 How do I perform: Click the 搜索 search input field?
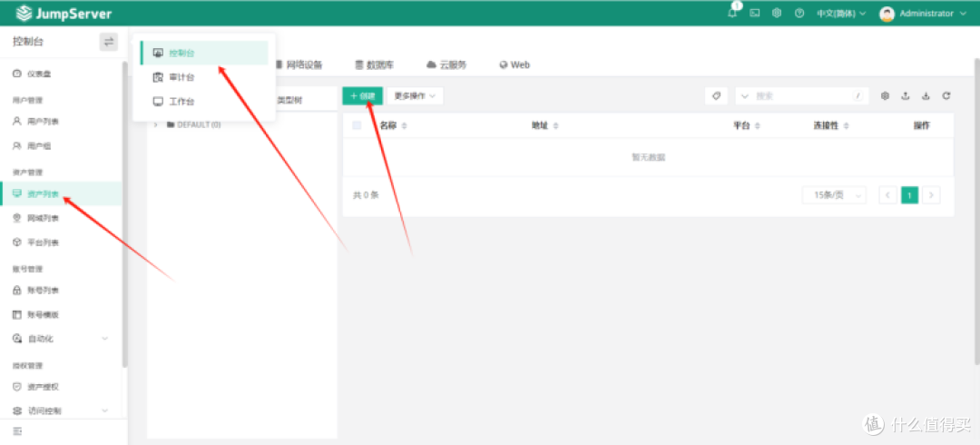[802, 95]
